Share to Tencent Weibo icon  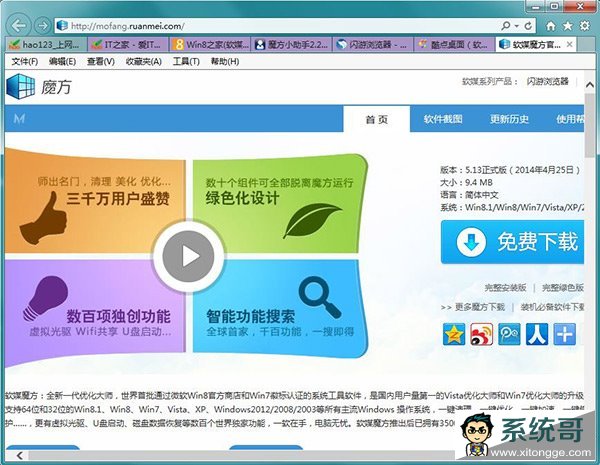click(509, 334)
